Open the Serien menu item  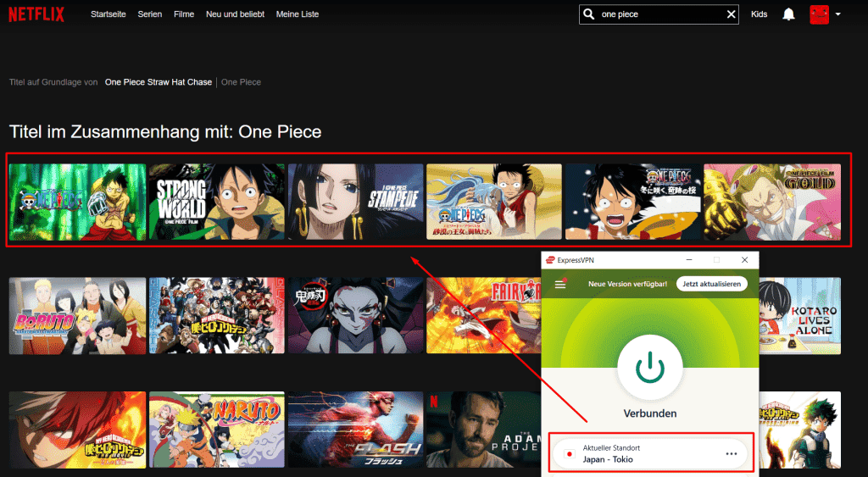tap(150, 14)
